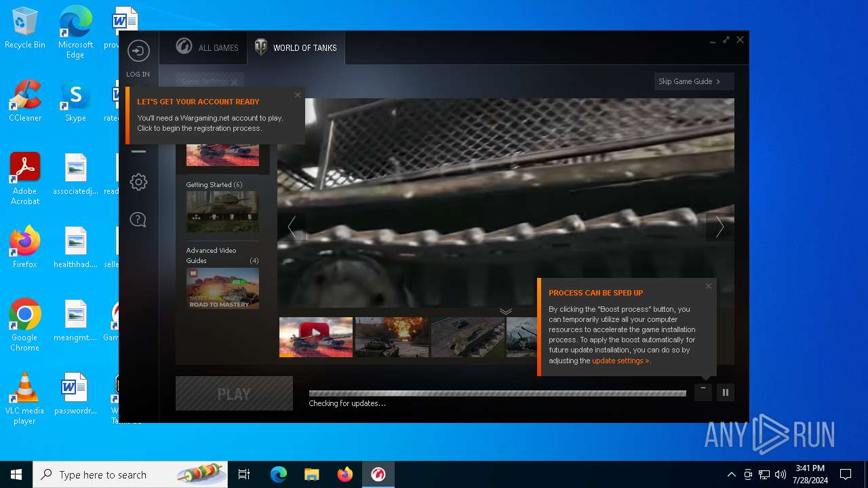The image size is (868, 488).
Task: Open the network icon in tray
Action: click(764, 474)
